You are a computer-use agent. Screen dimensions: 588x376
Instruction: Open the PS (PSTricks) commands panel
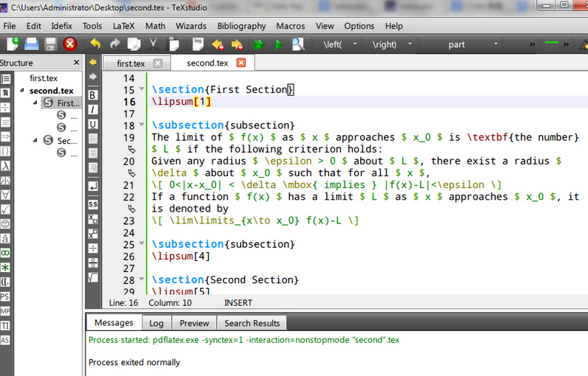click(5, 296)
